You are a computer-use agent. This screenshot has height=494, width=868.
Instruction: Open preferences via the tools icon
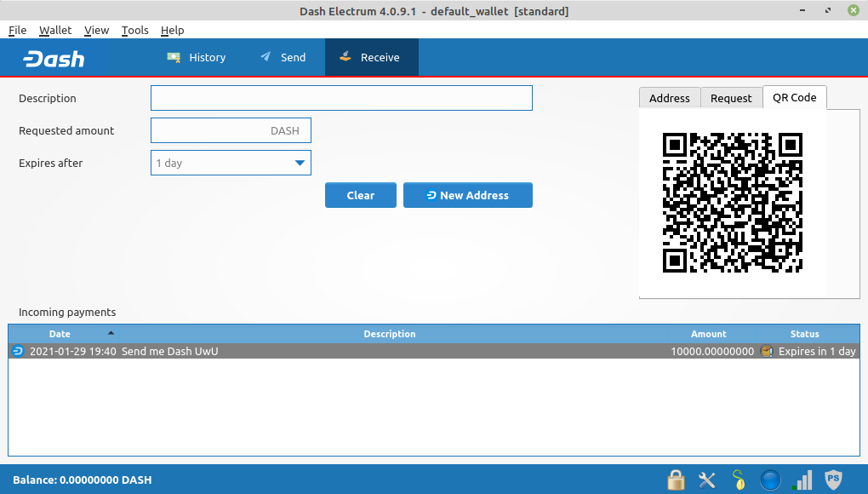click(707, 480)
